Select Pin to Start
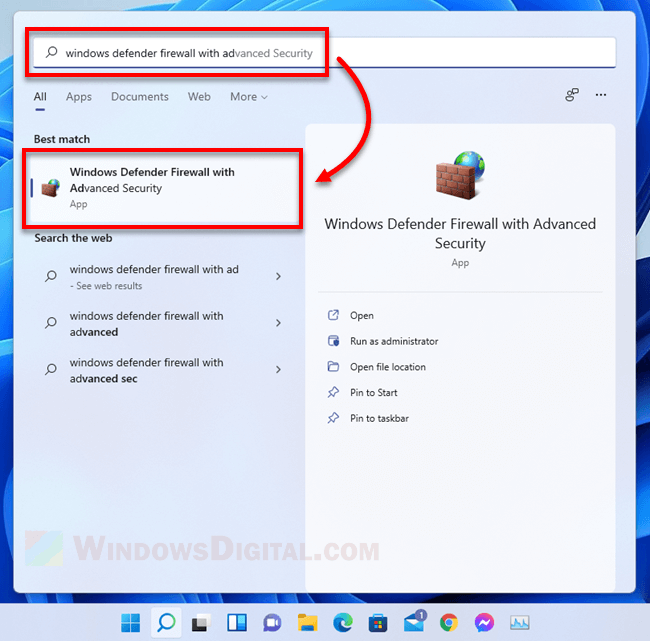Viewport: 650px width, 641px height. [x=374, y=393]
